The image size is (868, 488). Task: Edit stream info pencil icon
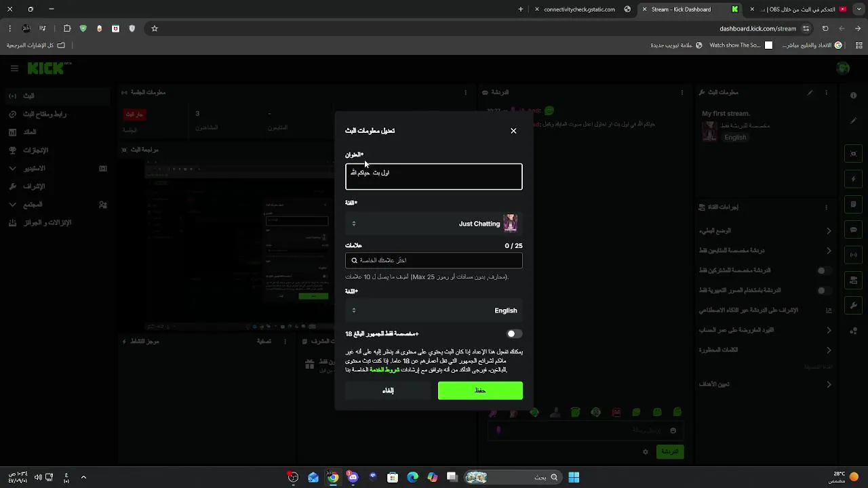tap(810, 92)
